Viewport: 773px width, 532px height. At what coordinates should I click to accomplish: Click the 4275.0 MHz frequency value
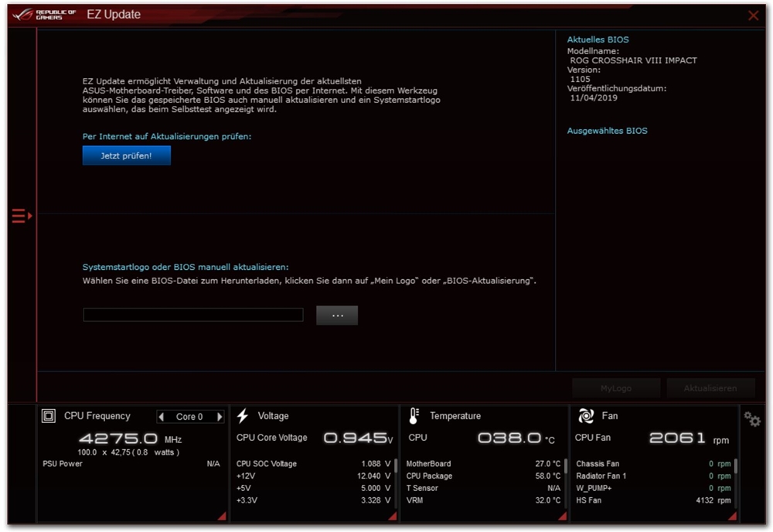tap(130, 438)
